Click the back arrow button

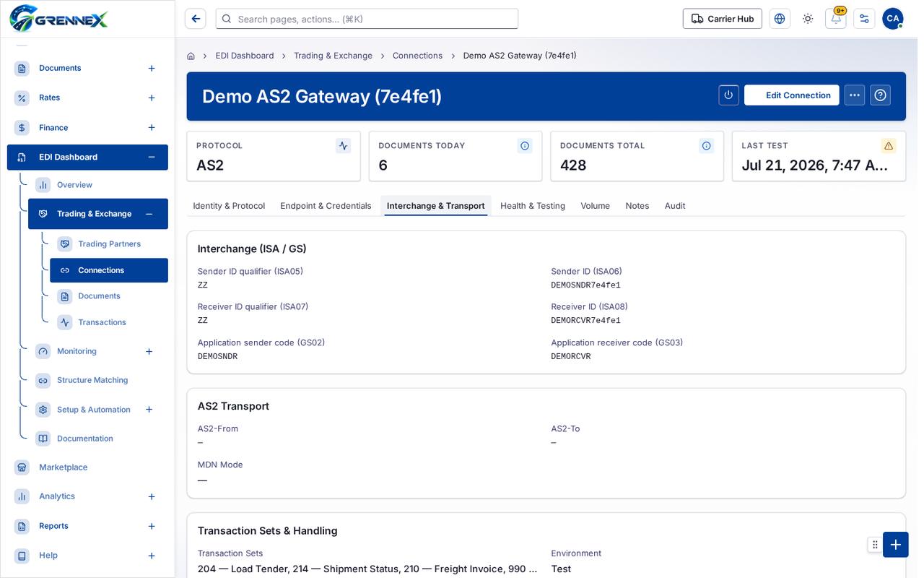pyautogui.click(x=196, y=19)
